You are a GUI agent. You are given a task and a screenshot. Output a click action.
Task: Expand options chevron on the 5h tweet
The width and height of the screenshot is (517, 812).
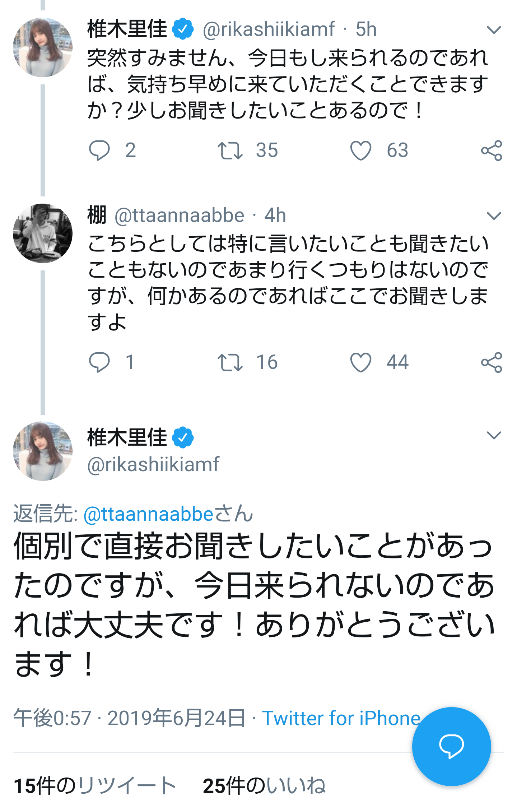494,30
